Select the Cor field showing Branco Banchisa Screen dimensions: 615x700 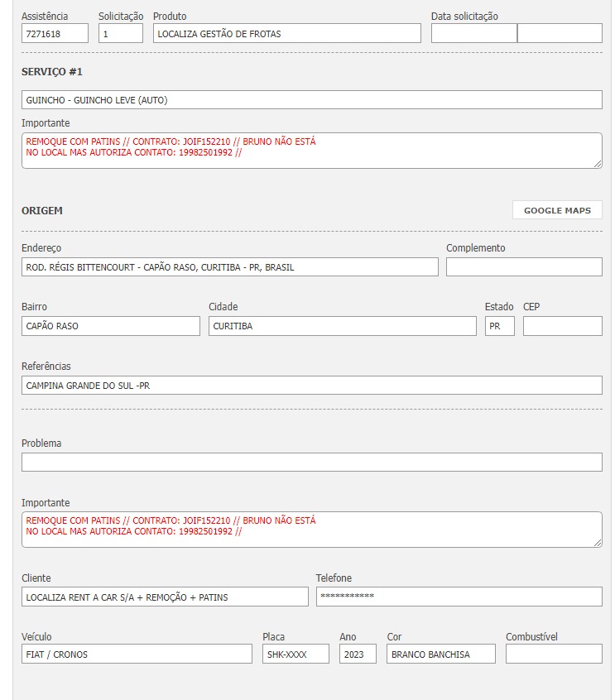(x=440, y=654)
